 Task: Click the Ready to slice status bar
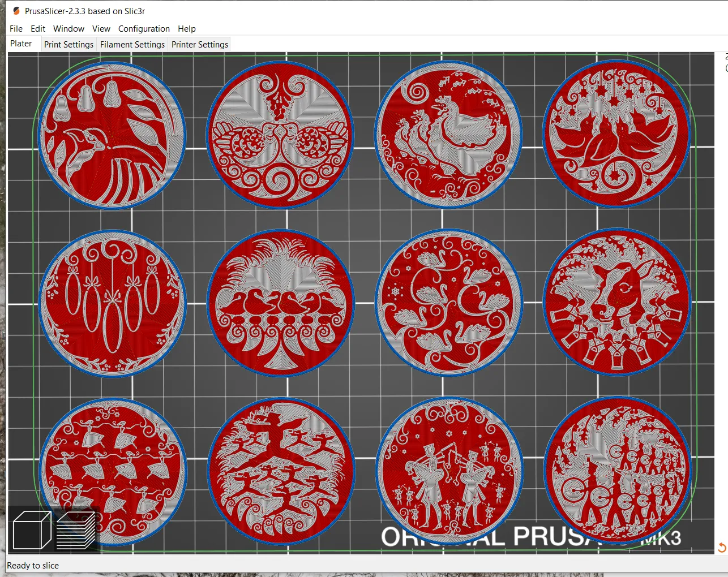coord(33,565)
